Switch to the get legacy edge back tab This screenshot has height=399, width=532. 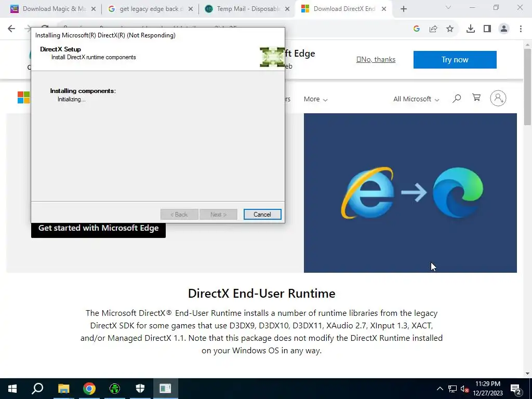pos(149,9)
